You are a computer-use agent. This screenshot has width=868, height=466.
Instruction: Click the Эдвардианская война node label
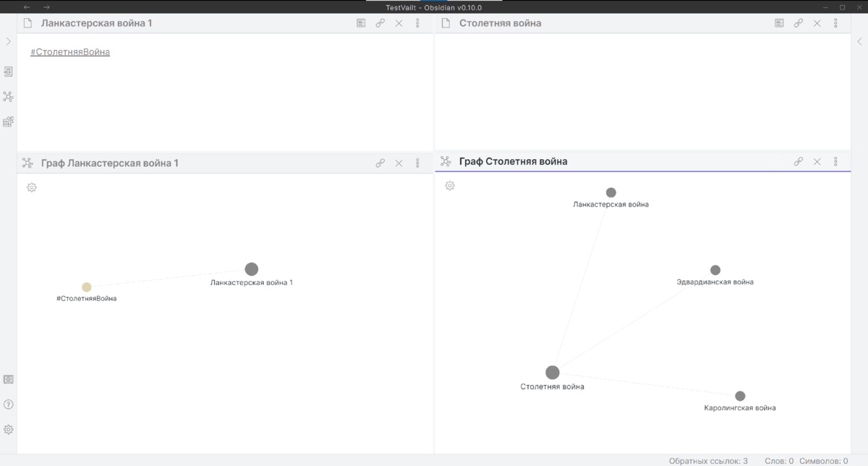click(x=715, y=282)
